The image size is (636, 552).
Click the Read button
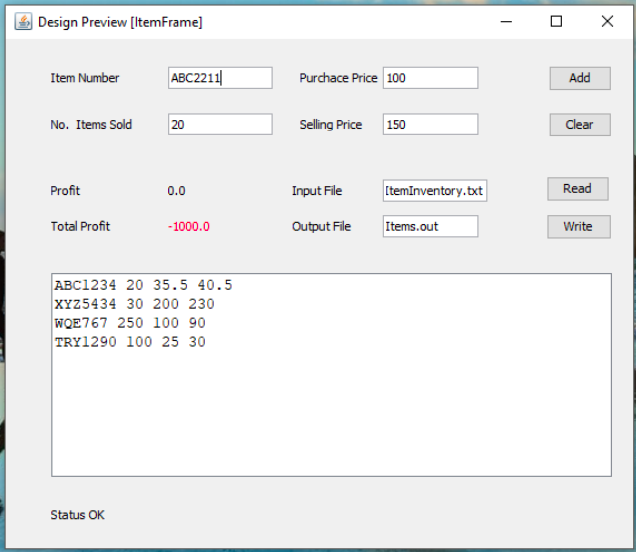(x=578, y=189)
